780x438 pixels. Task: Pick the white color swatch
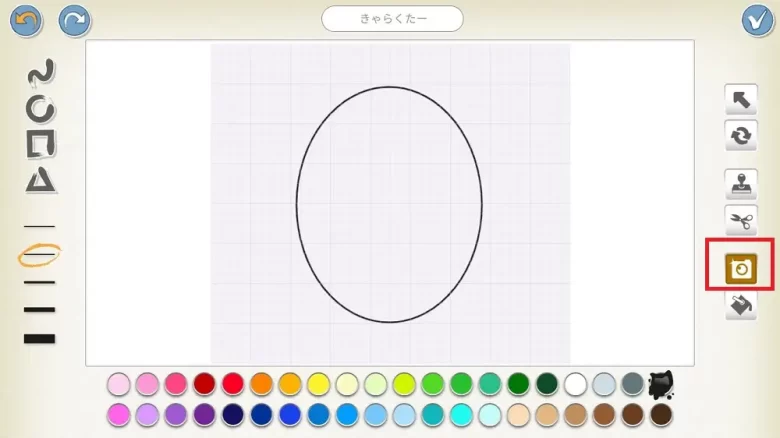(575, 384)
